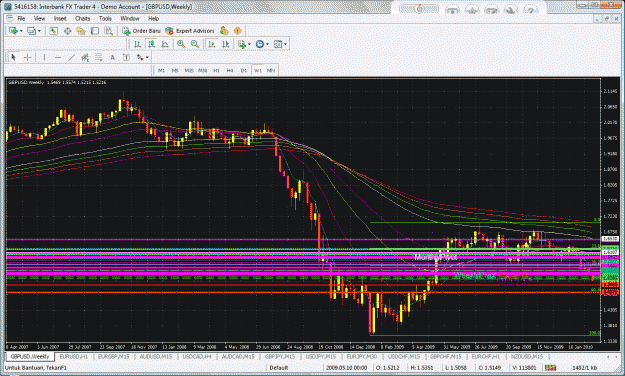Select the text tool A
This screenshot has height=376, width=625.
click(x=112, y=58)
